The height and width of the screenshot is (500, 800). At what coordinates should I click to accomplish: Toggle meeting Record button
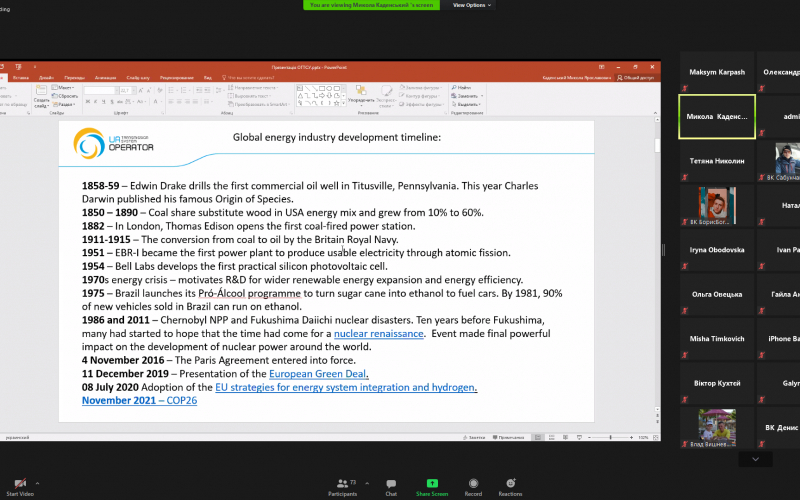pos(473,487)
